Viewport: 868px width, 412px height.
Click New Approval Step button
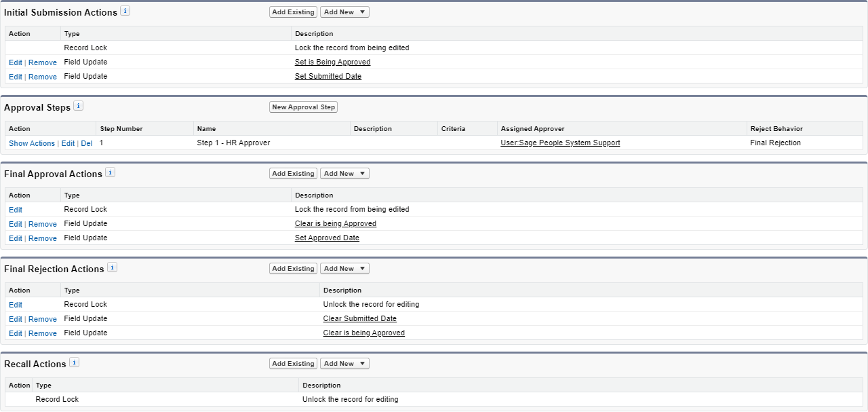303,107
